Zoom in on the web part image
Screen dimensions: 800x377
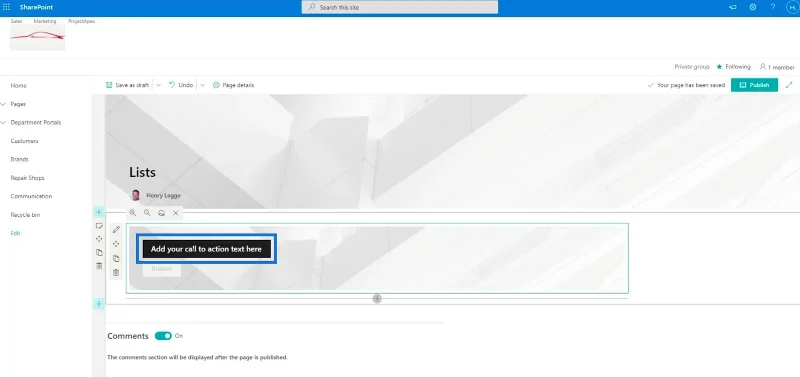tap(133, 213)
